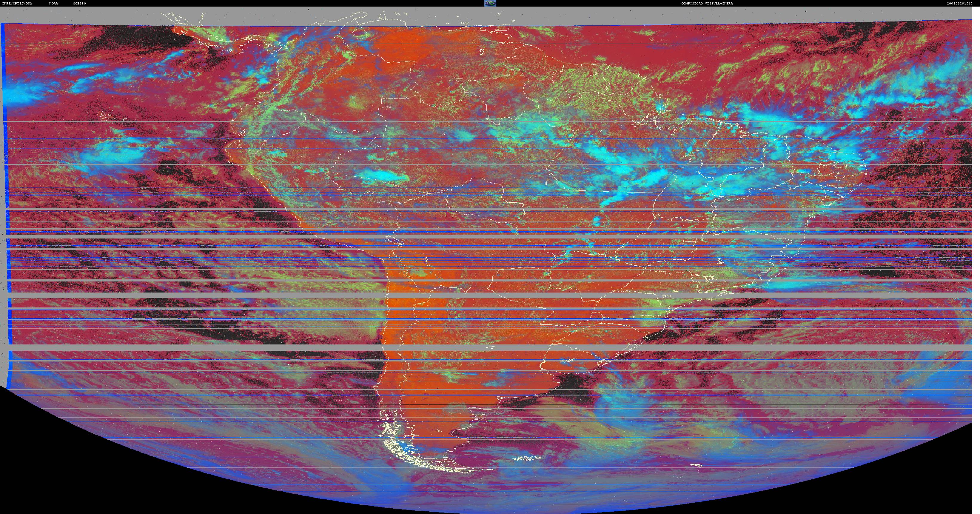Click the "COMPOSICAO VISIVEL-INFRA" title text

coord(708,3)
